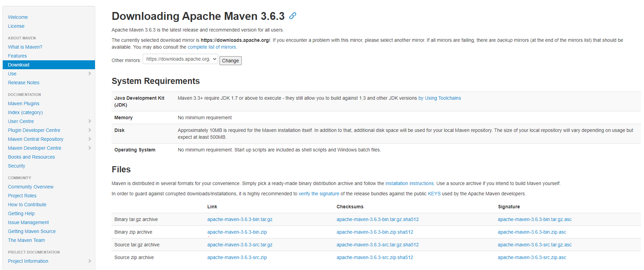Click the Operating System row label
The width and height of the screenshot is (644, 270).
point(135,150)
